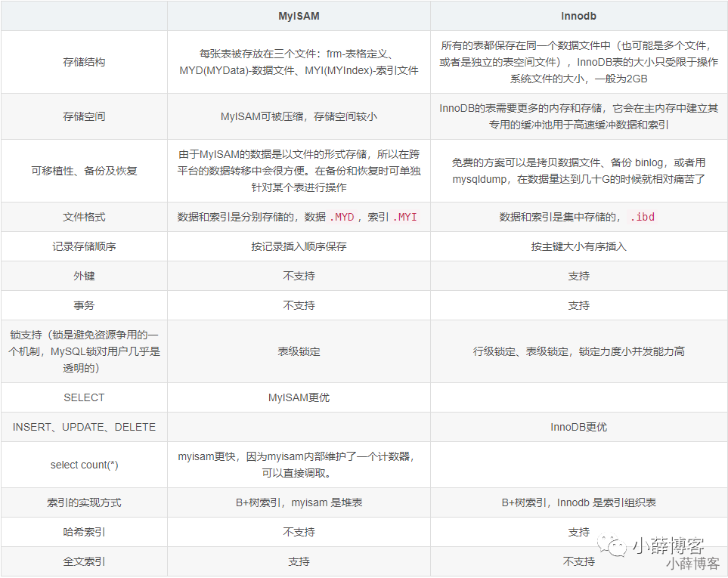Click the 每张表被存放在三个文件 cell
Viewport: 728px width, 578px height.
click(299, 62)
